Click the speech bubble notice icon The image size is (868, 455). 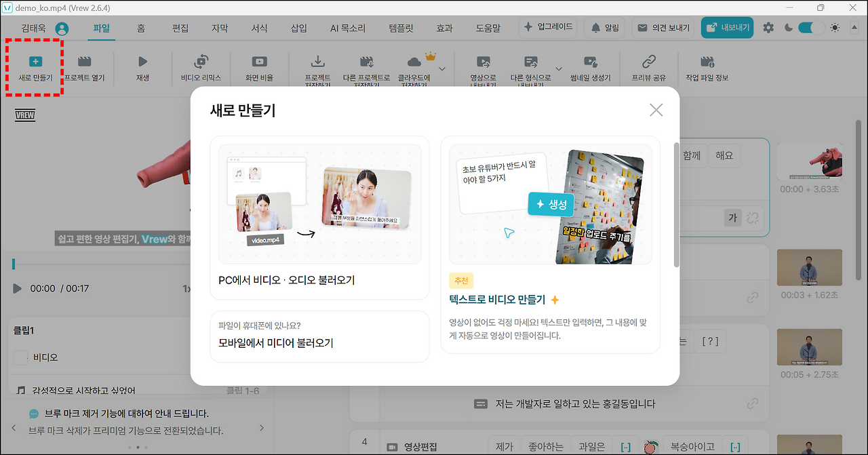[34, 414]
